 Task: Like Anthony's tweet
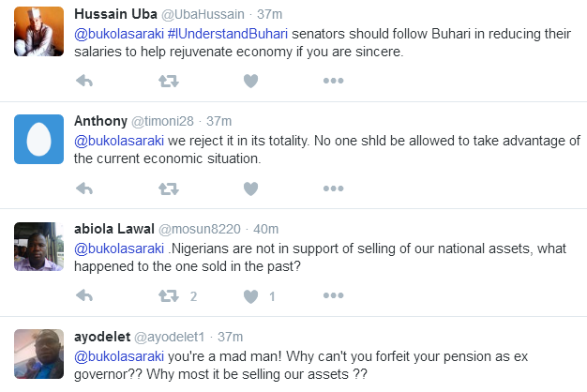pos(250,188)
